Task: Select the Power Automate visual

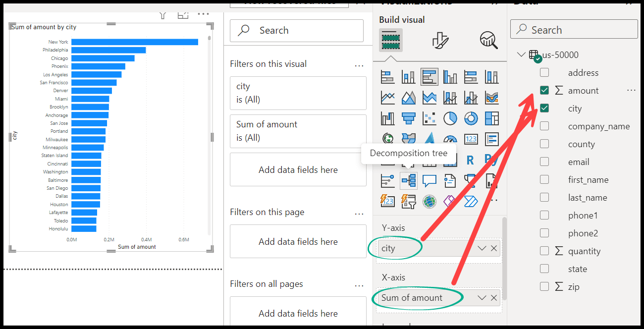Action: pyautogui.click(x=471, y=201)
